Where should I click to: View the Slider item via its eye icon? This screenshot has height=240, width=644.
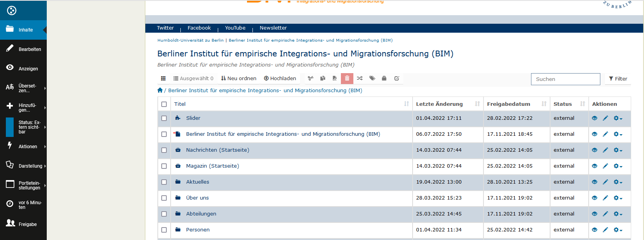(595, 118)
